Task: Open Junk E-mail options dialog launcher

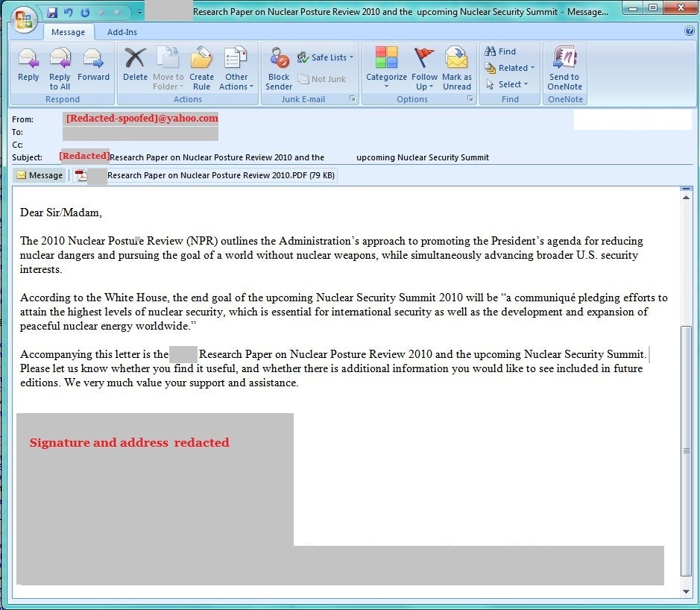Action: point(352,98)
